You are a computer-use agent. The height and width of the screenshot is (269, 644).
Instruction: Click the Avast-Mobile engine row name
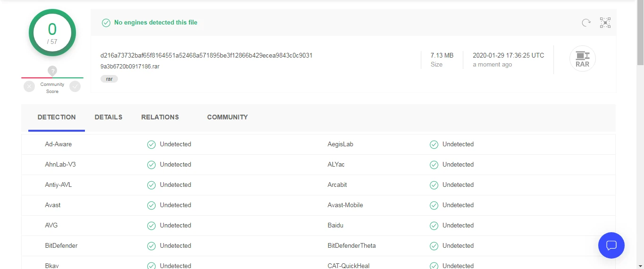[x=345, y=205]
